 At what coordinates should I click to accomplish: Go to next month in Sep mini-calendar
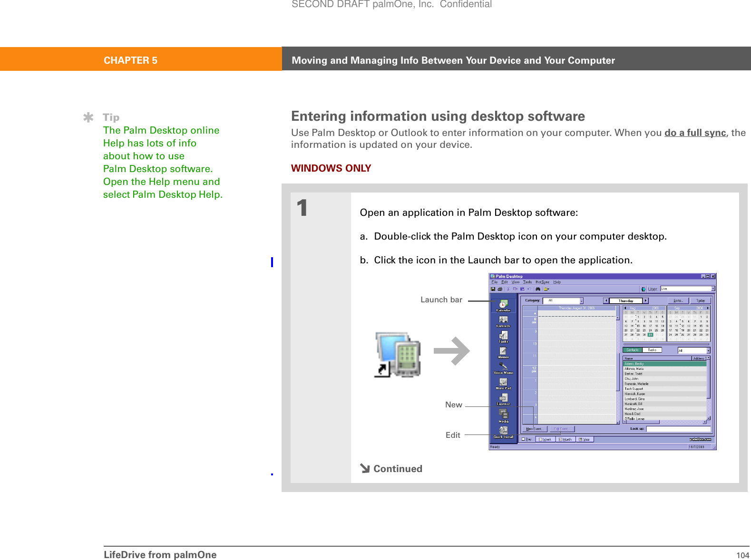pos(708,308)
